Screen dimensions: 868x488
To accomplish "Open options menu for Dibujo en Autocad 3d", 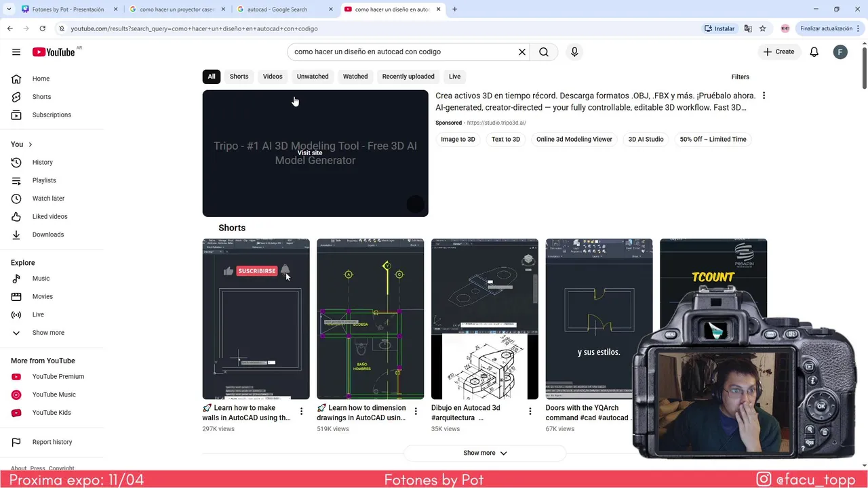I will click(530, 411).
